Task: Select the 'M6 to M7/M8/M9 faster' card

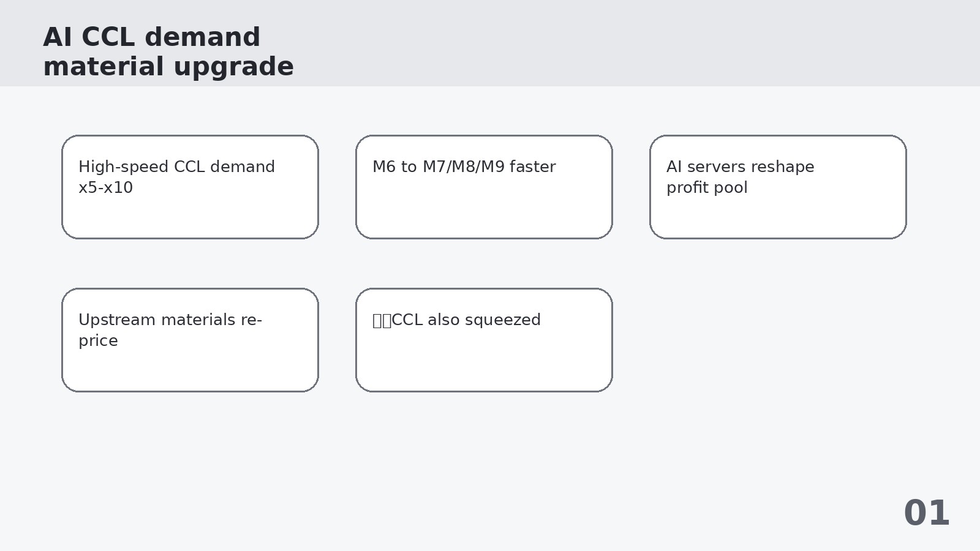Action: point(484,187)
